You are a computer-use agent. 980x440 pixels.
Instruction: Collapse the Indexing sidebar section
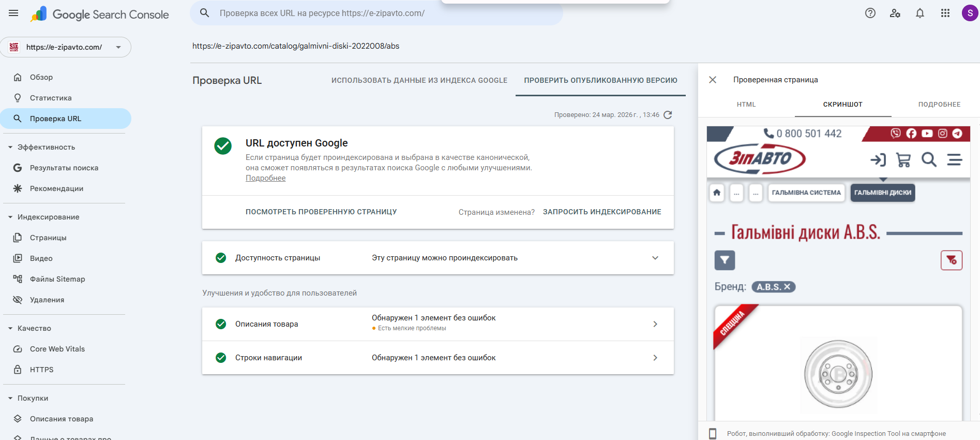[x=10, y=217]
